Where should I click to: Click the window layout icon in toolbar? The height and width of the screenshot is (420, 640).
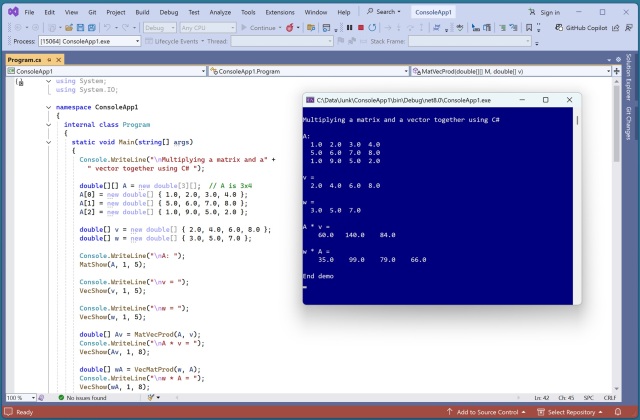coord(326,28)
